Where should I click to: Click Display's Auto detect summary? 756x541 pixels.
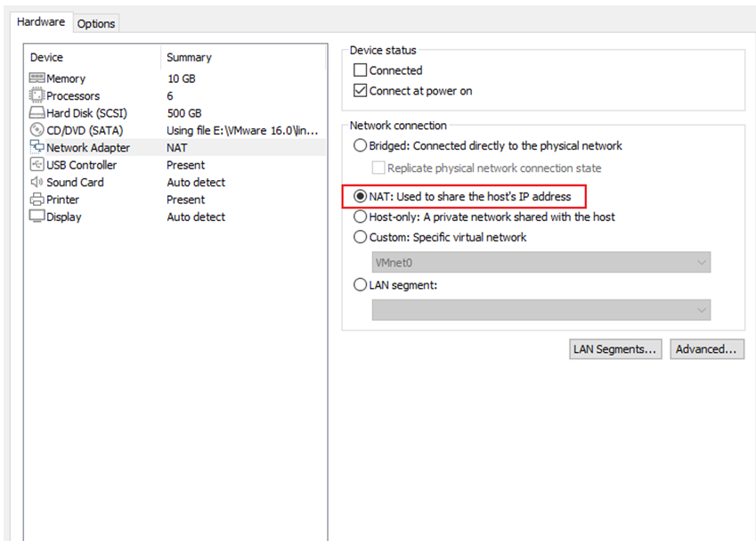[x=196, y=217]
